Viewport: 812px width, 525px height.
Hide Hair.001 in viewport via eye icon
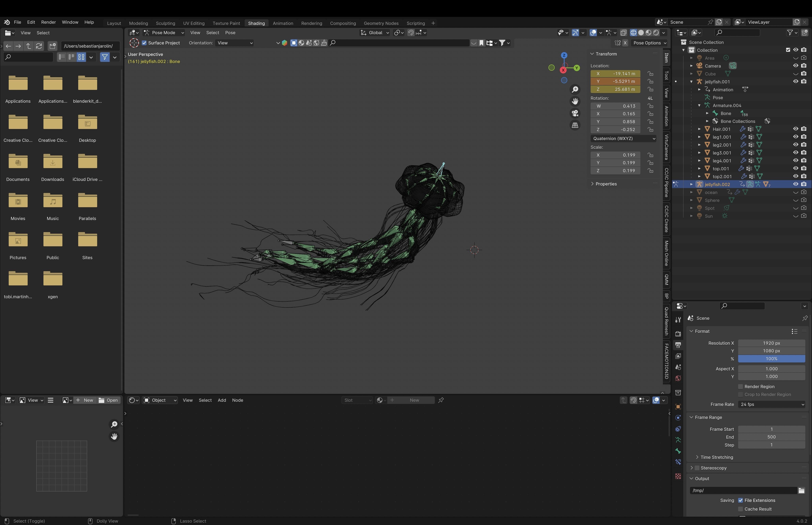point(796,129)
